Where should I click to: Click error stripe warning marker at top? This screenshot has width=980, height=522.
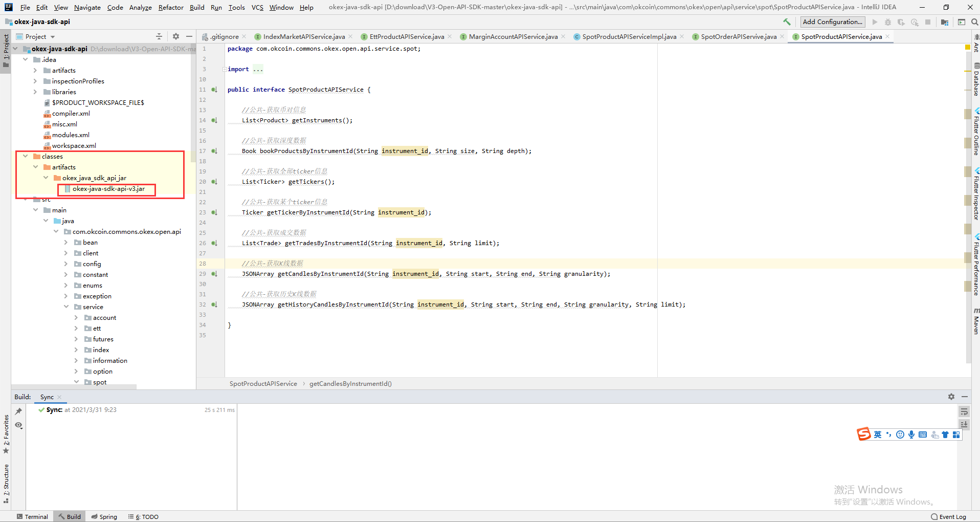[x=968, y=48]
